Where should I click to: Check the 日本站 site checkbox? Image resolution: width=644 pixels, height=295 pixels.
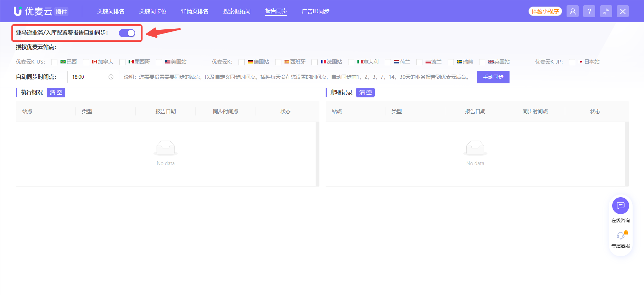(572, 62)
